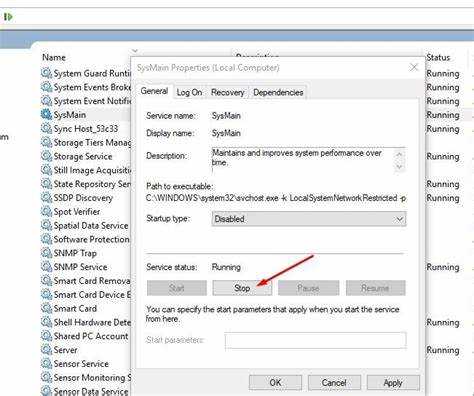Select the Smart Card service gear icon
The width and height of the screenshot is (474, 396).
click(x=46, y=308)
